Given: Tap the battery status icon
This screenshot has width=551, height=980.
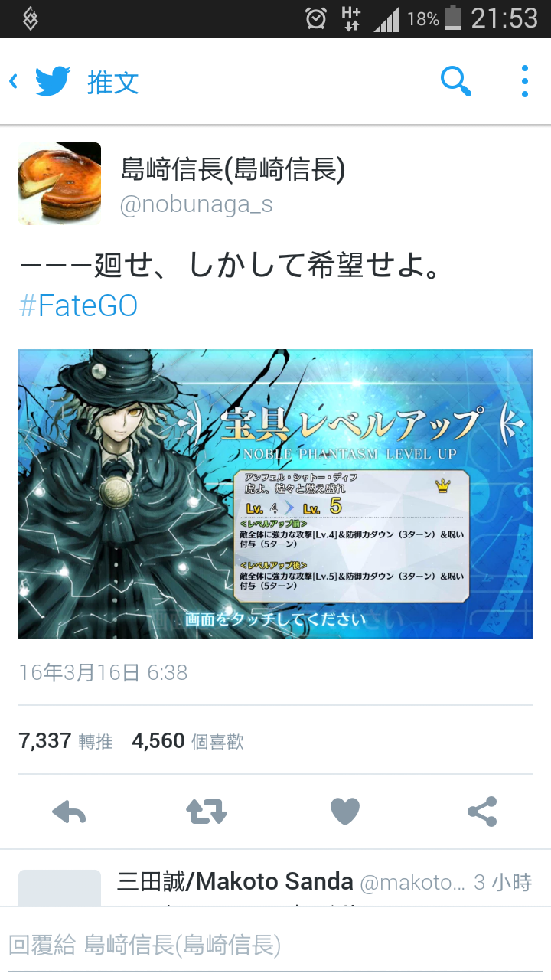Looking at the screenshot, I should 453,18.
